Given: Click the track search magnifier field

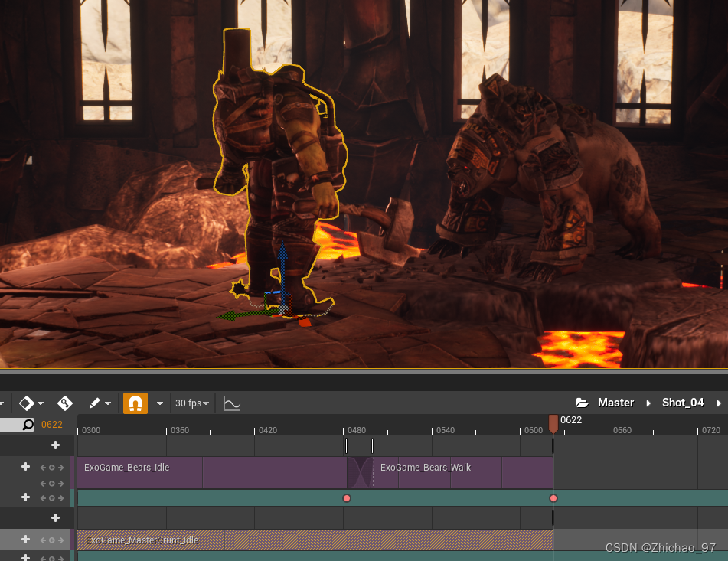Looking at the screenshot, I should coord(17,425).
